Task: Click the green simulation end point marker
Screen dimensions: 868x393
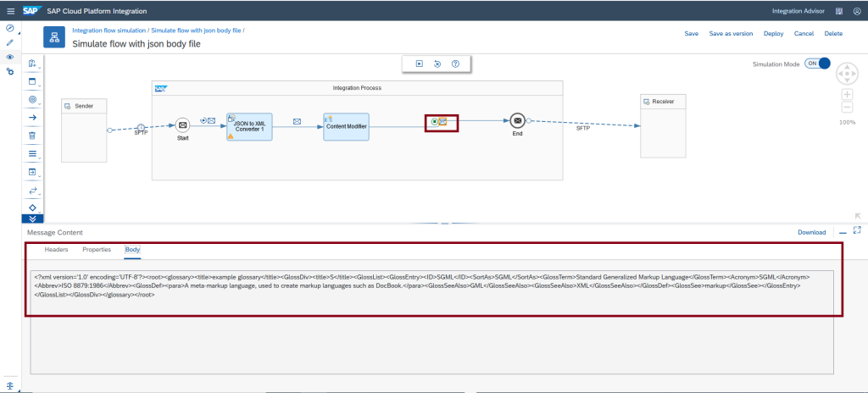Action: point(435,121)
